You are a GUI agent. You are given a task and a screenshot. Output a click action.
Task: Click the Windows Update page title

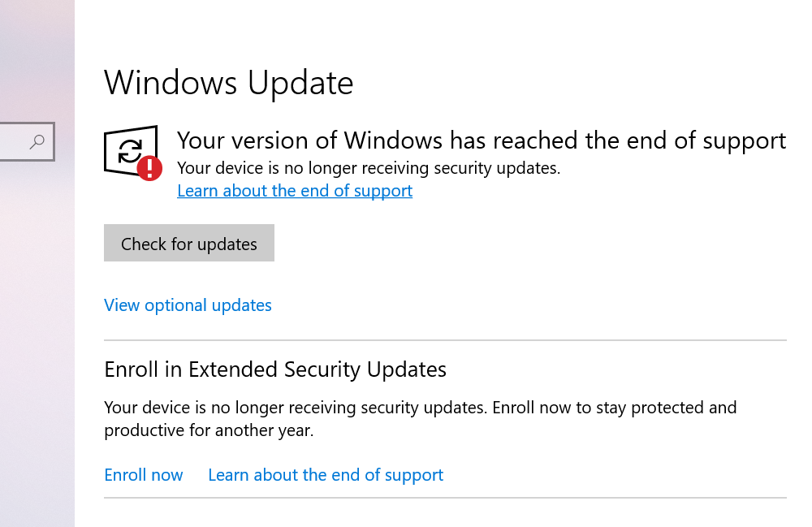[x=229, y=83]
